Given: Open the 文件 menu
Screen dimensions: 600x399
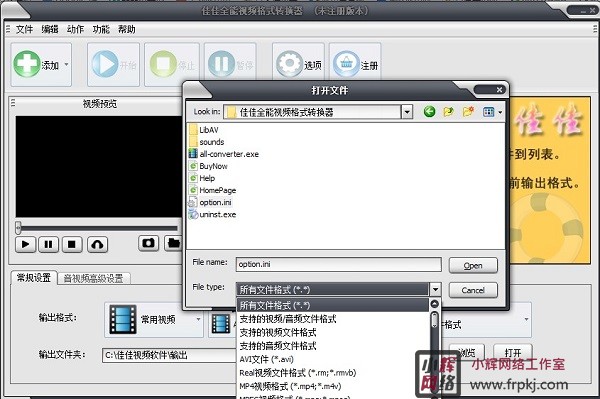Looking at the screenshot, I should tap(24, 29).
